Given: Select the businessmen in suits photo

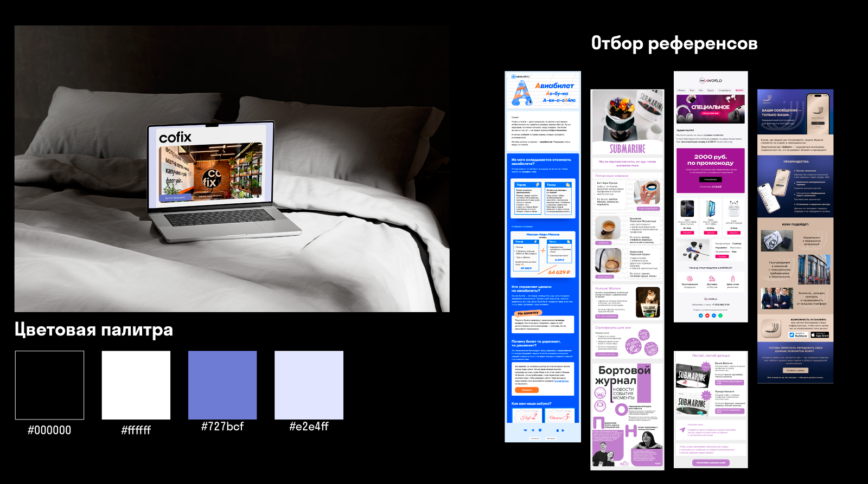Looking at the screenshot, I should pos(776,298).
